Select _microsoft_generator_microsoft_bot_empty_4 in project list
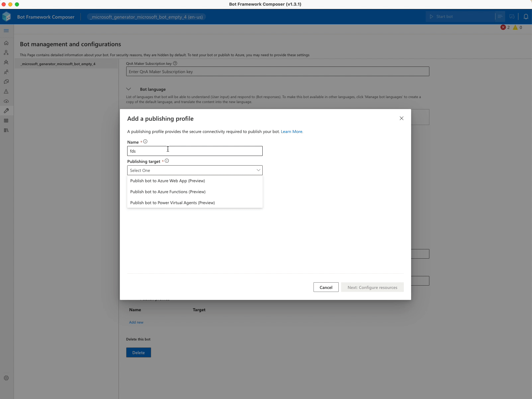 click(x=66, y=64)
